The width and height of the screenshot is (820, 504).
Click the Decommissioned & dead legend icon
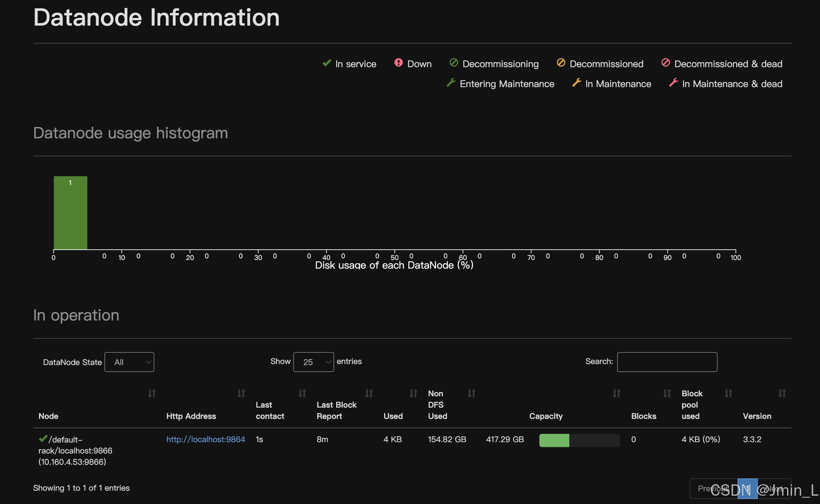pyautogui.click(x=665, y=63)
